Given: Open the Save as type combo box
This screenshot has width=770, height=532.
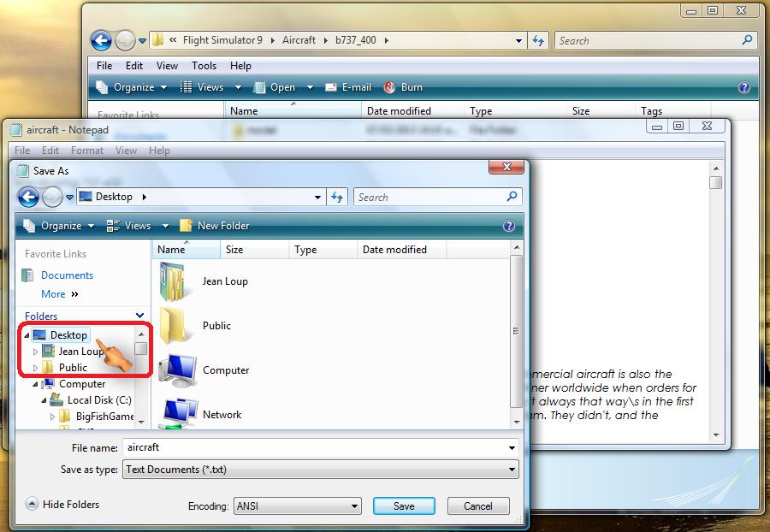Looking at the screenshot, I should point(320,470).
